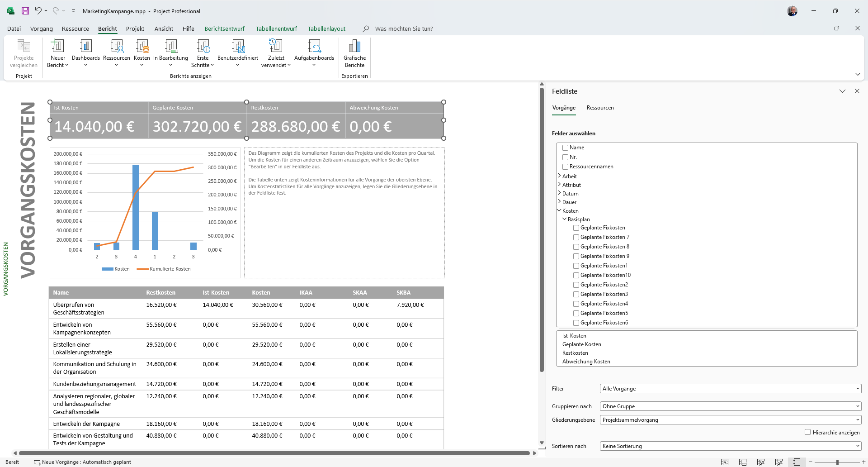Select Restkosten in the selected fields list

[575, 353]
